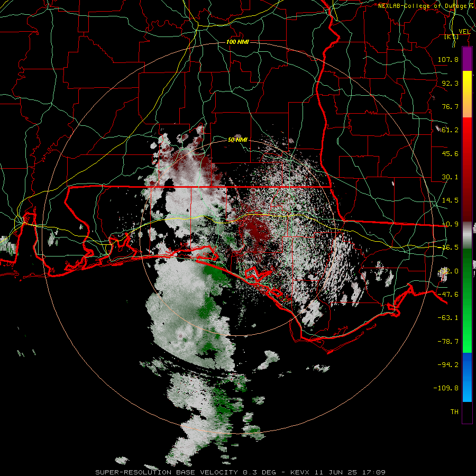Click the 30.1 legend value

pos(450,177)
